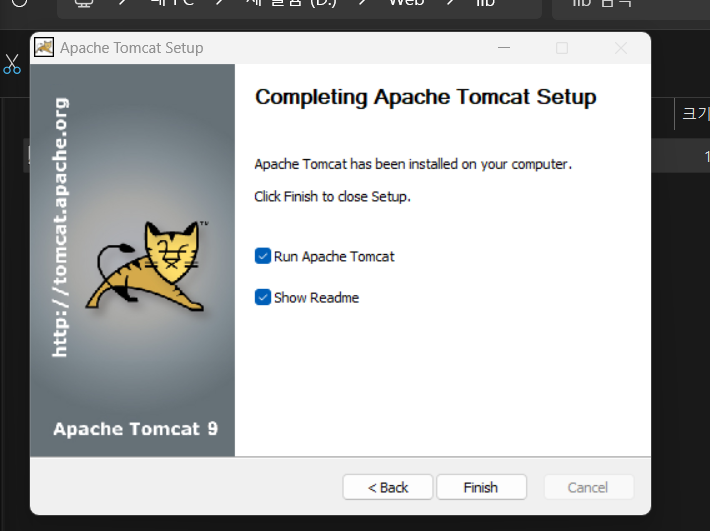Click the 'Show Readme' label text

[317, 298]
